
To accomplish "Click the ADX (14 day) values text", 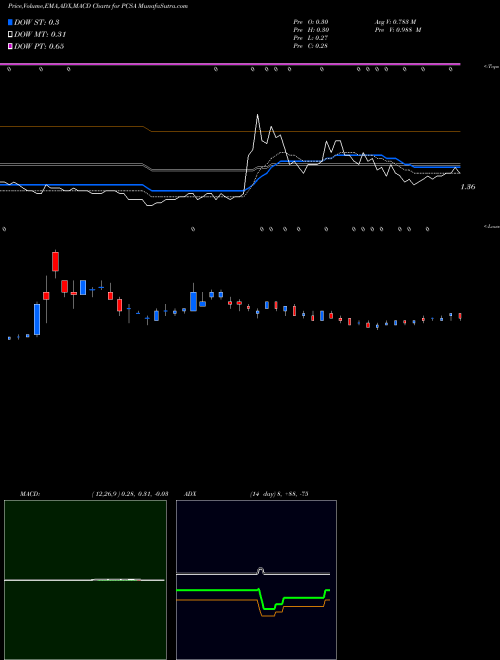I will point(279,494).
